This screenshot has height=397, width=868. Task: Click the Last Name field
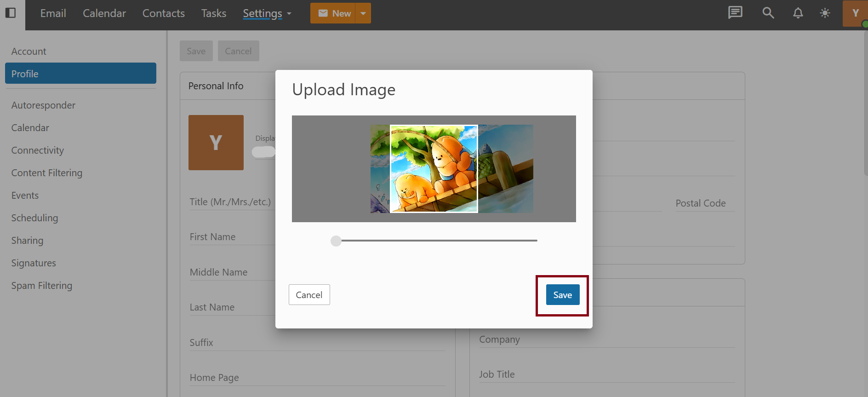point(232,307)
